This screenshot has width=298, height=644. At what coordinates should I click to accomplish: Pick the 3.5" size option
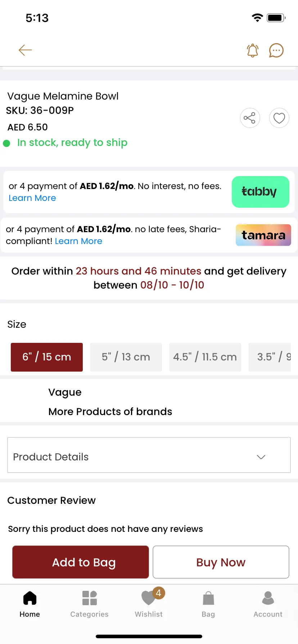(270, 357)
